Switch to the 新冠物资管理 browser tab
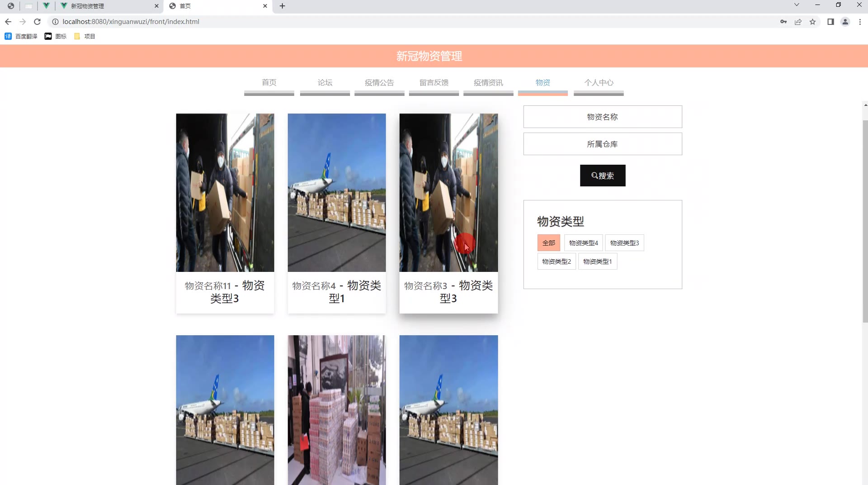Image resolution: width=868 pixels, height=485 pixels. click(108, 6)
